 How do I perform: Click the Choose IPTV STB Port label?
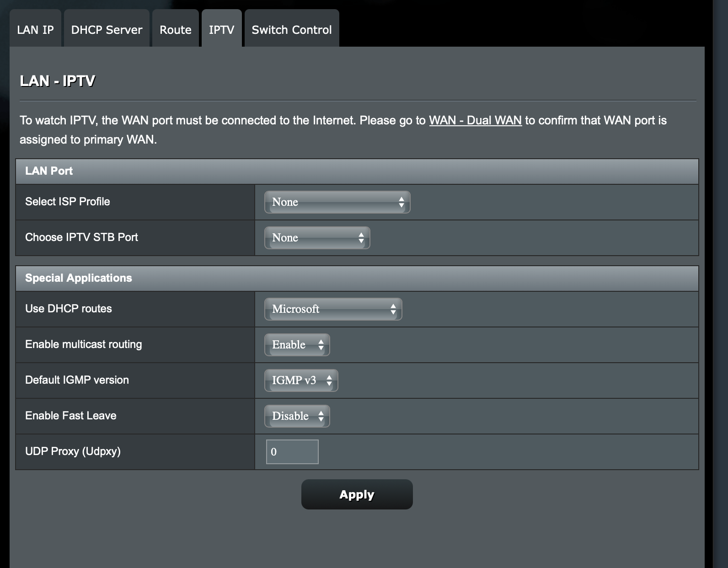tap(81, 237)
